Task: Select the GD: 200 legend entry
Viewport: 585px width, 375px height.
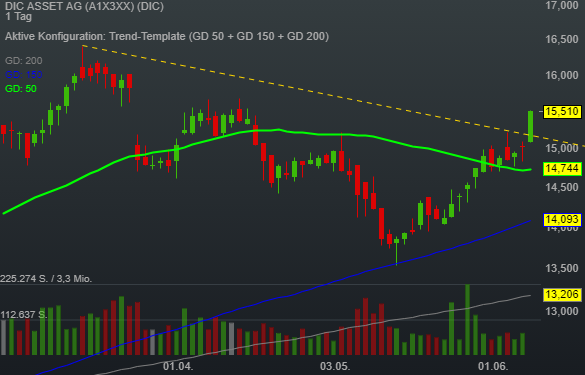Action: point(24,60)
